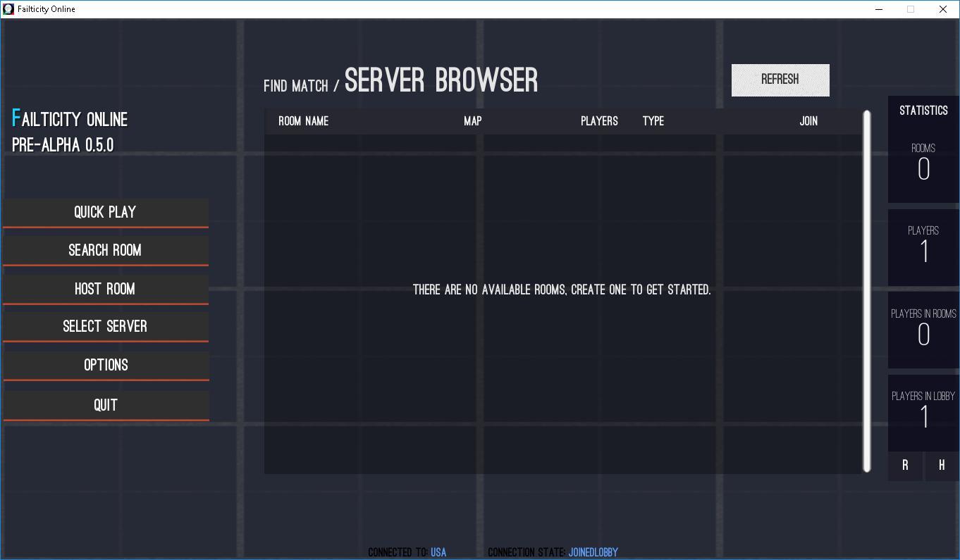This screenshot has height=560, width=960.
Task: Click the Players column header in the list
Action: pyautogui.click(x=599, y=121)
